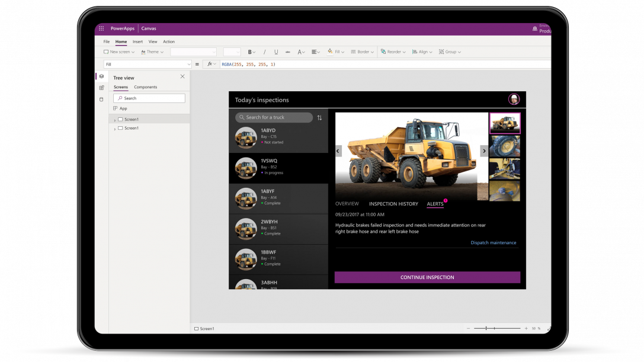This screenshot has height=362, width=644.
Task: Expand the first Screen1 tree item
Action: click(114, 120)
